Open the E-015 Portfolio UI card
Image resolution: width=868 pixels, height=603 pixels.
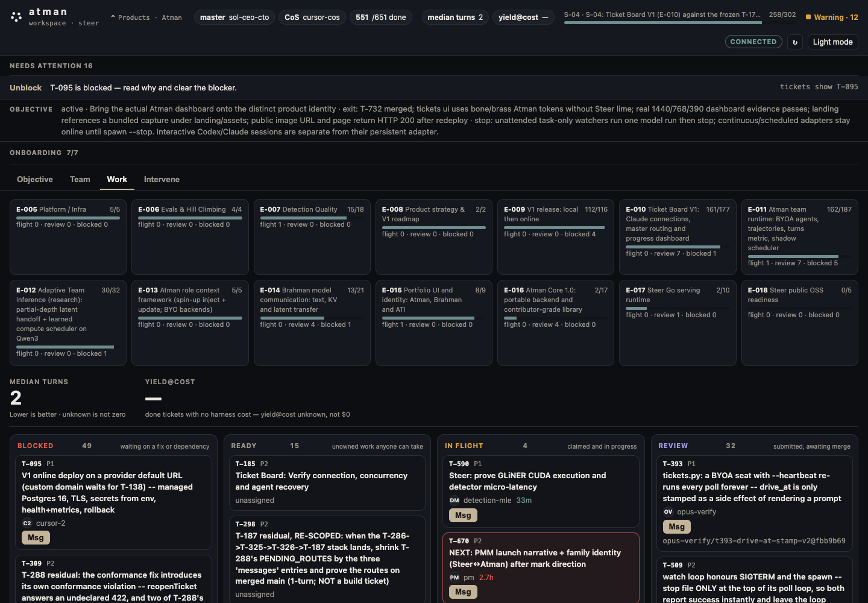click(434, 323)
